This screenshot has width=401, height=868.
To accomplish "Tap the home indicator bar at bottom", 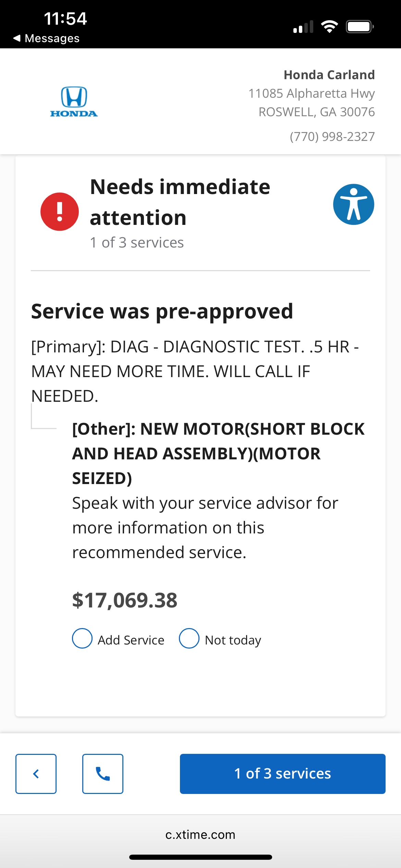I will 200,857.
